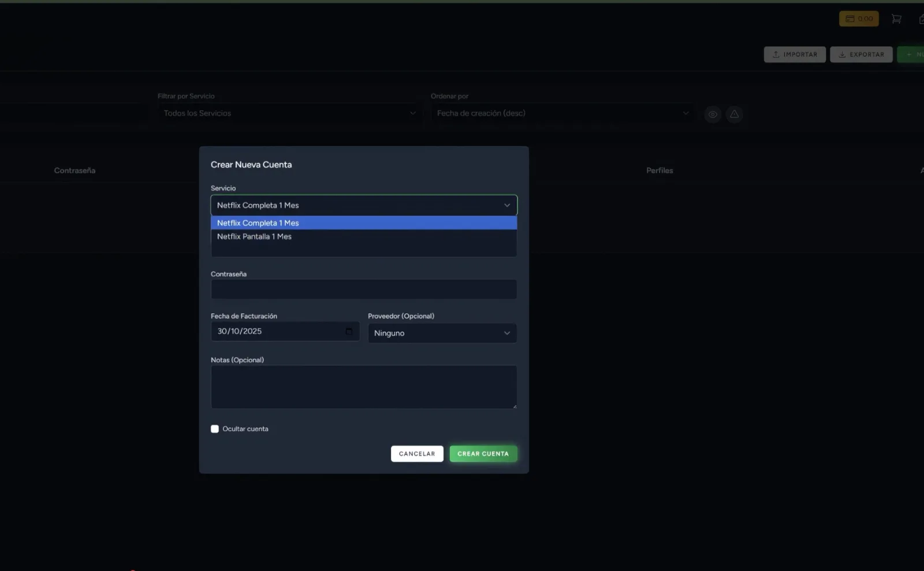Select Netflix Completa 1 Mes option
924x571 pixels.
pos(364,223)
